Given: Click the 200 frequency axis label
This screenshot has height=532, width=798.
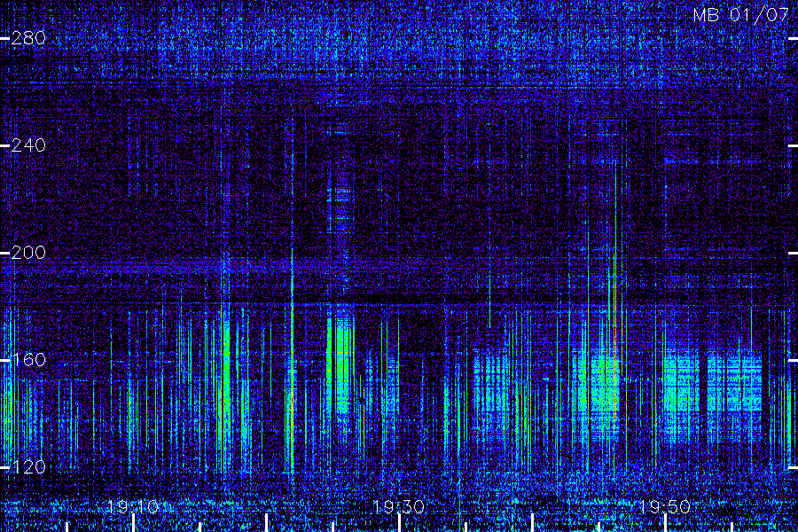Looking at the screenshot, I should pos(28,253).
